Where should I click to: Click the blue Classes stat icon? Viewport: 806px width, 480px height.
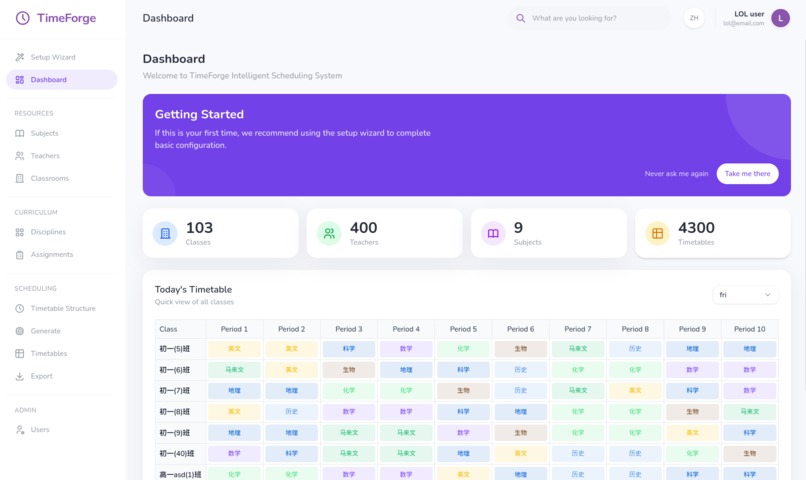[x=165, y=233]
